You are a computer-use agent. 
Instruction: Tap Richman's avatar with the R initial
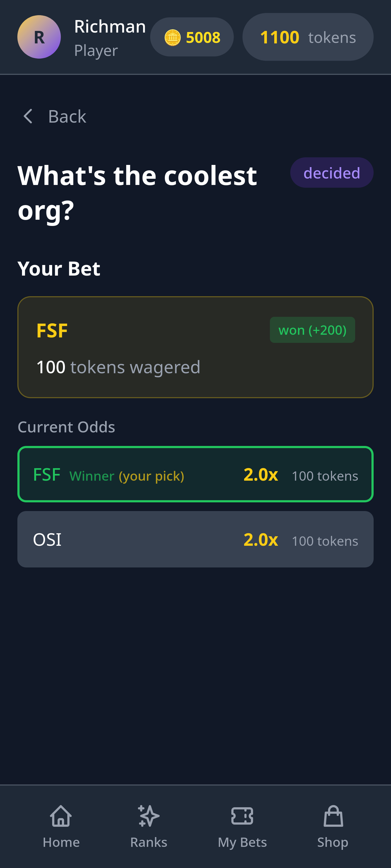pyautogui.click(x=39, y=37)
